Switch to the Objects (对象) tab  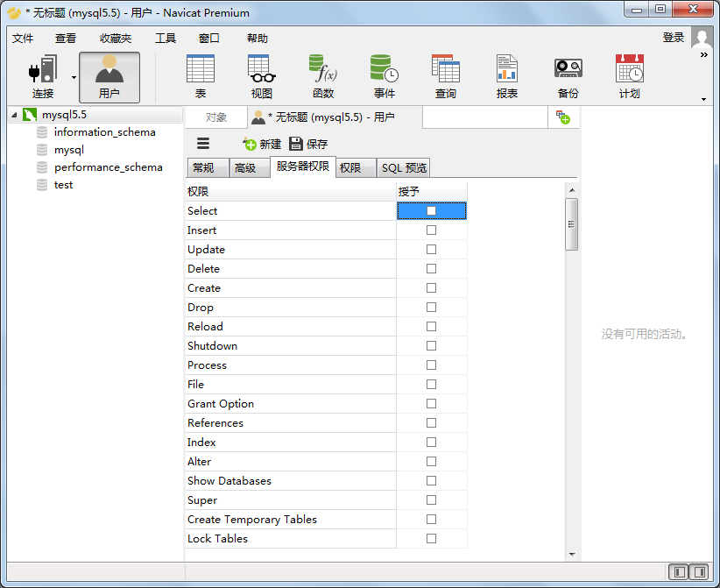(216, 117)
